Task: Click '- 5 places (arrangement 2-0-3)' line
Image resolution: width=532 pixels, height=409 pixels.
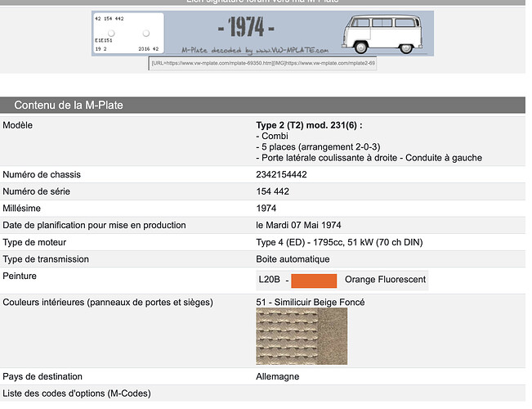Action: [x=318, y=147]
